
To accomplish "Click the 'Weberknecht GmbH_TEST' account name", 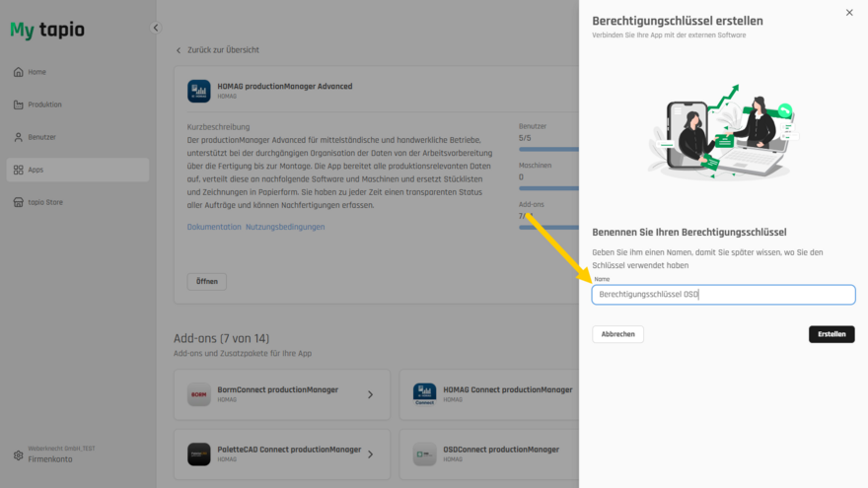I will [x=61, y=449].
